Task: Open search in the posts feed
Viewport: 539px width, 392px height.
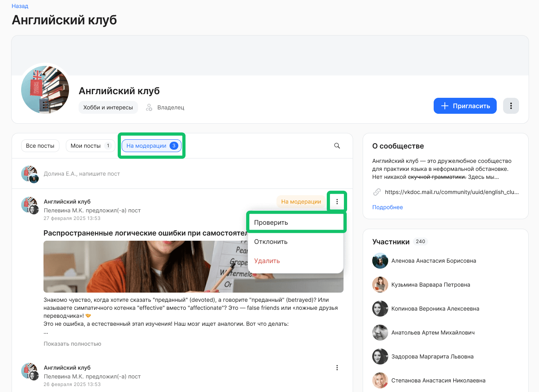Action: click(337, 146)
